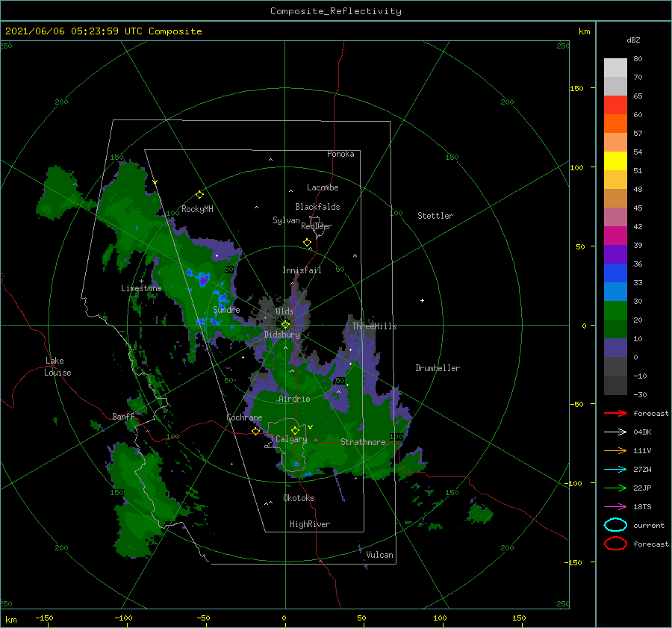Click the orange 111V arrow icon

tap(615, 450)
